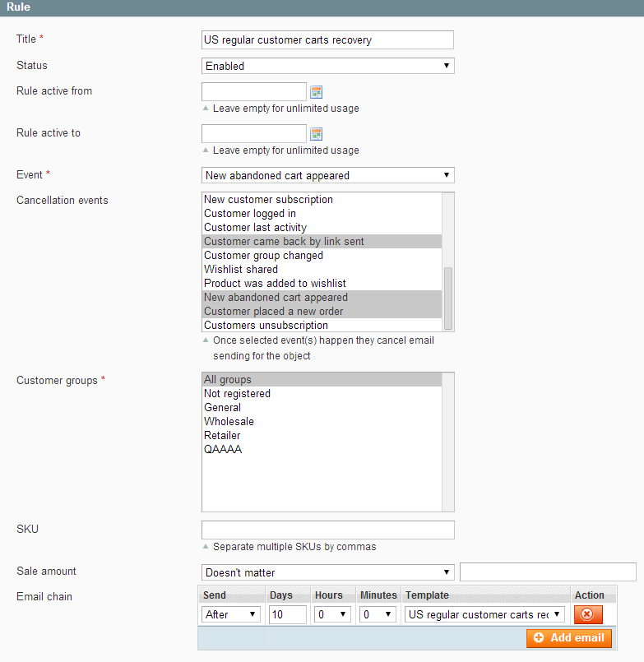644x662 pixels.
Task: Open calendar for Rule active from
Action: pos(317,91)
